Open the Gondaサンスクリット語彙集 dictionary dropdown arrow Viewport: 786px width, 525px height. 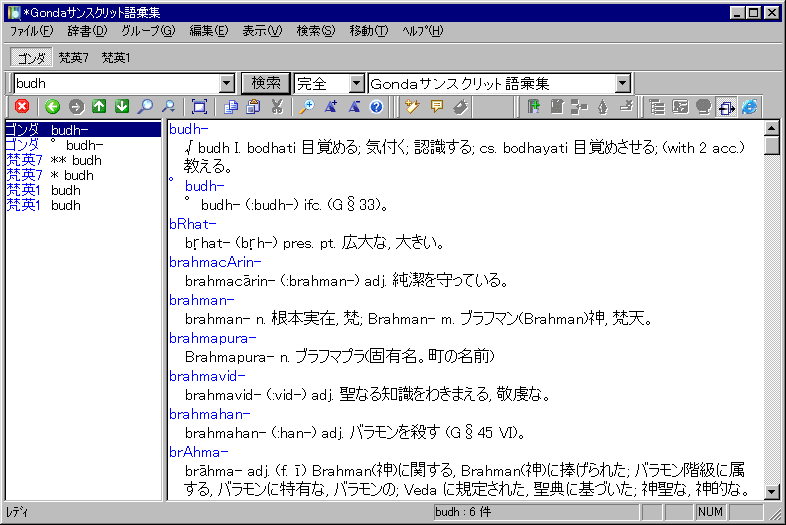[622, 83]
